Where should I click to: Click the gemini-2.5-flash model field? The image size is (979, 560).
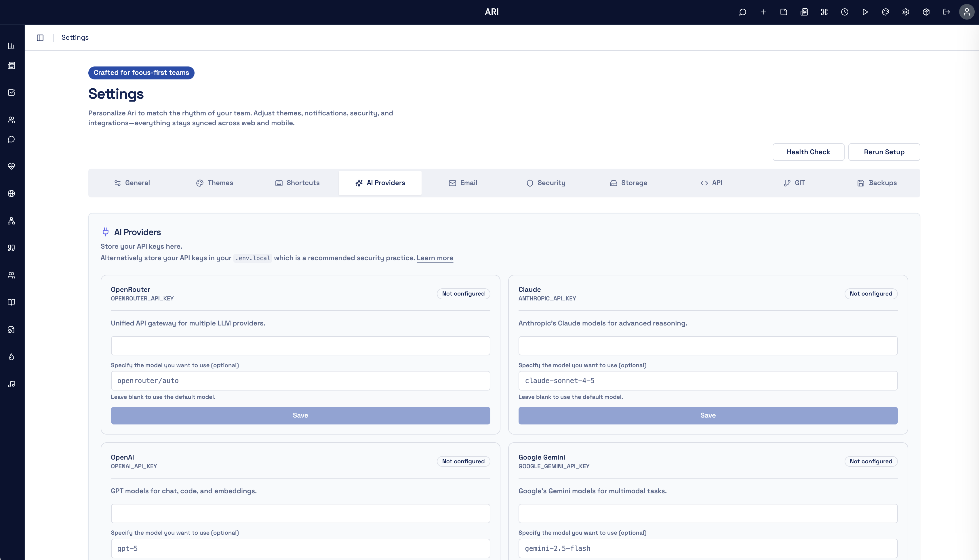pyautogui.click(x=708, y=548)
